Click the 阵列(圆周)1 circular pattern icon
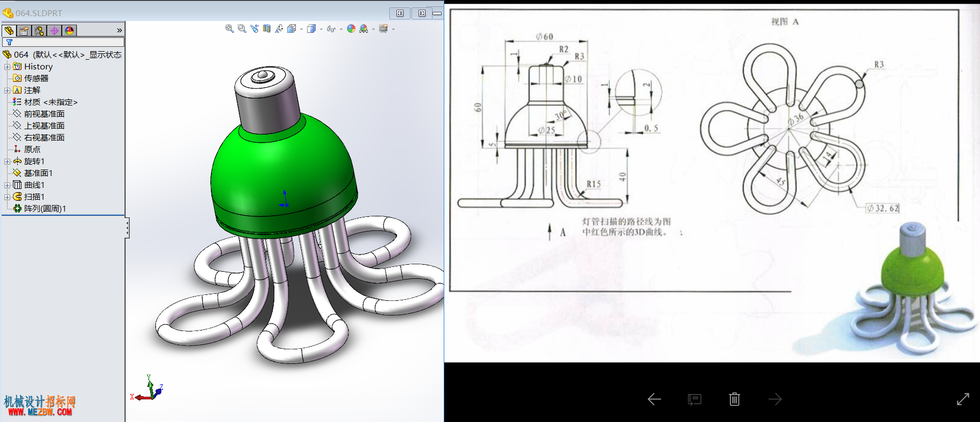 pos(17,208)
